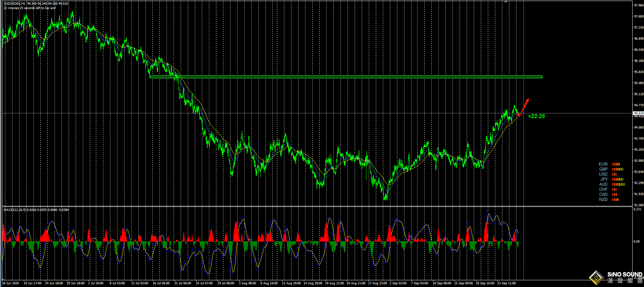Click the JPY strength meter bars
This screenshot has height=287, width=644.
click(x=617, y=179)
